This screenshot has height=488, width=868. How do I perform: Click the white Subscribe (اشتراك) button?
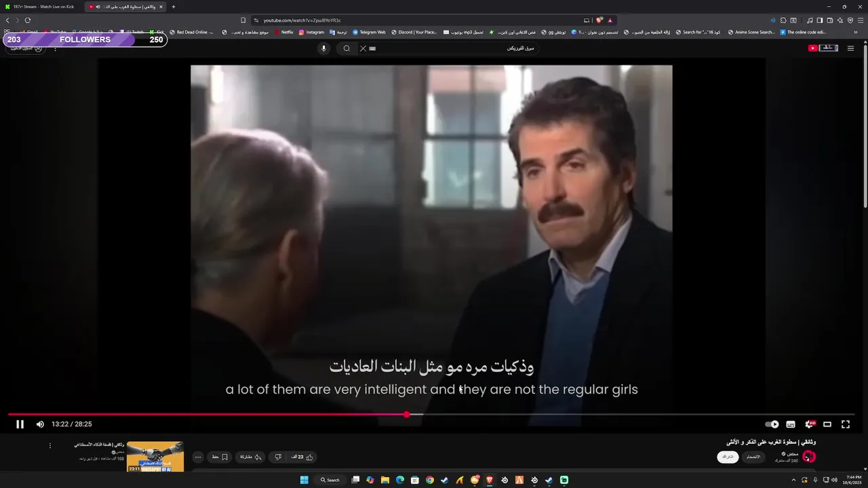pos(728,457)
